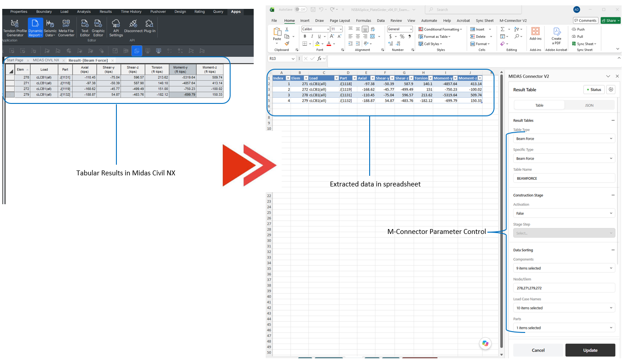Open the Apps tab in Midas Civil

click(x=235, y=12)
